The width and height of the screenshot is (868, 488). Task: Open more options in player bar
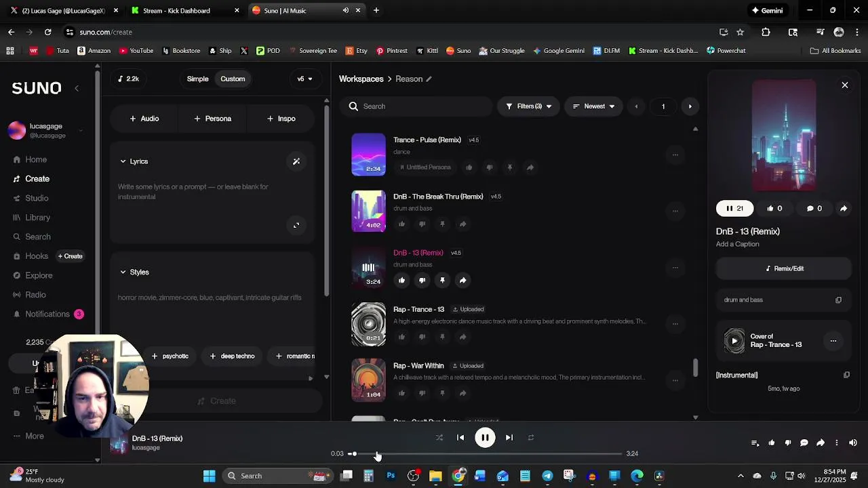coord(837,443)
